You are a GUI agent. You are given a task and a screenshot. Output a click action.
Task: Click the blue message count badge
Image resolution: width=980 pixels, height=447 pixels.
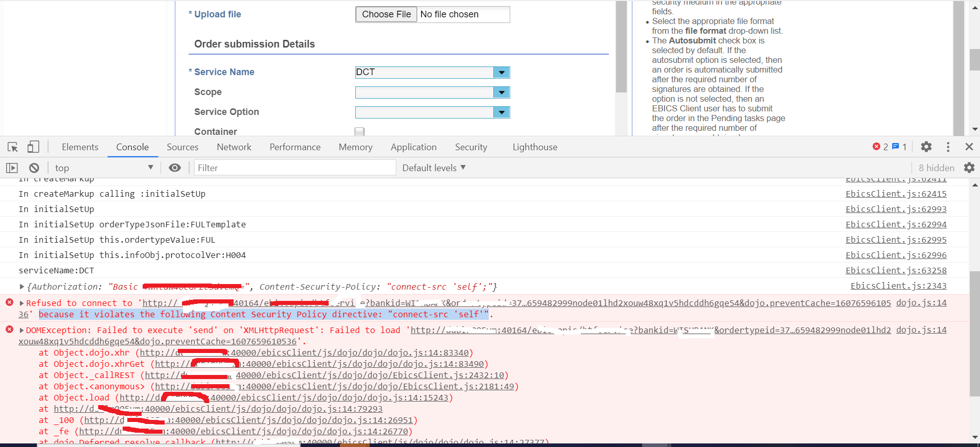tap(899, 147)
